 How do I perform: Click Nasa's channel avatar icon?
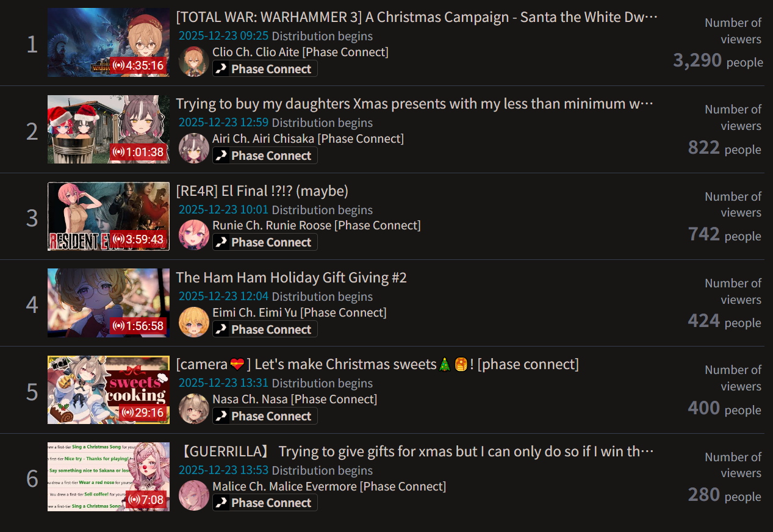[x=194, y=409]
